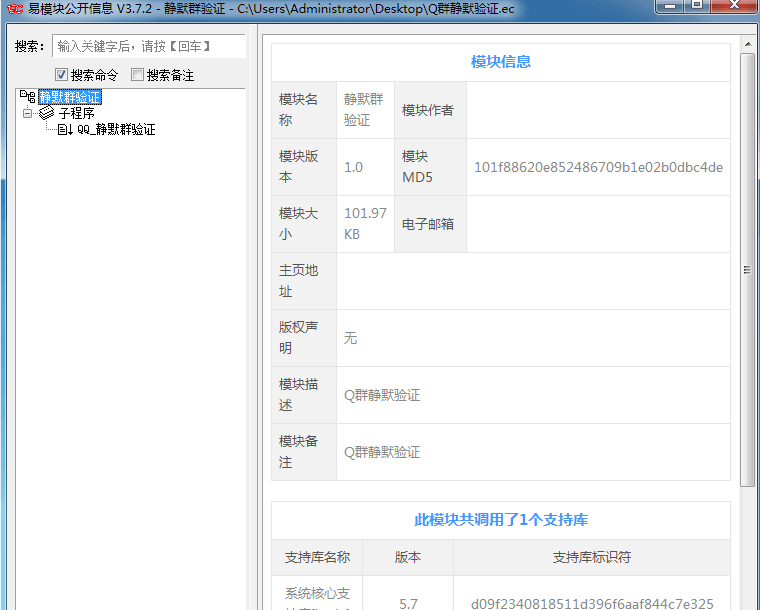Click the 易模块 app icon in title bar

point(15,8)
